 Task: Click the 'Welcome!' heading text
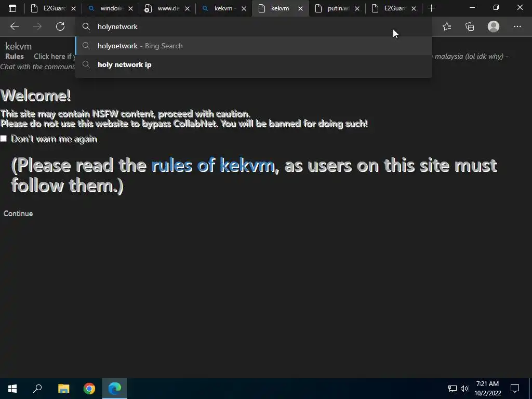36,96
